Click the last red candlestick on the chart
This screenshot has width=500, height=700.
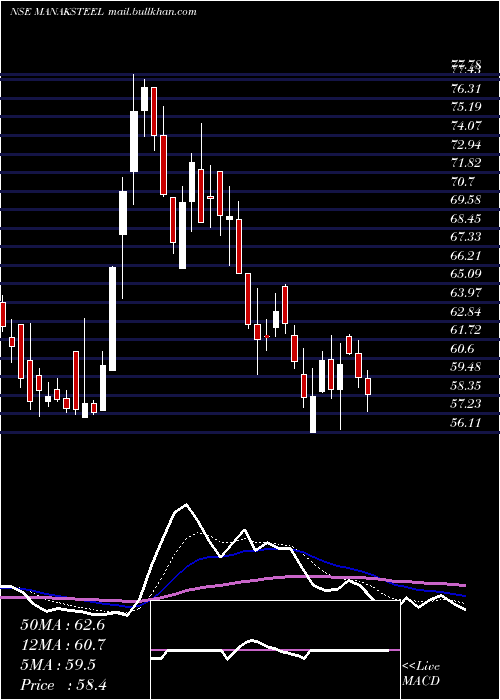tap(368, 386)
